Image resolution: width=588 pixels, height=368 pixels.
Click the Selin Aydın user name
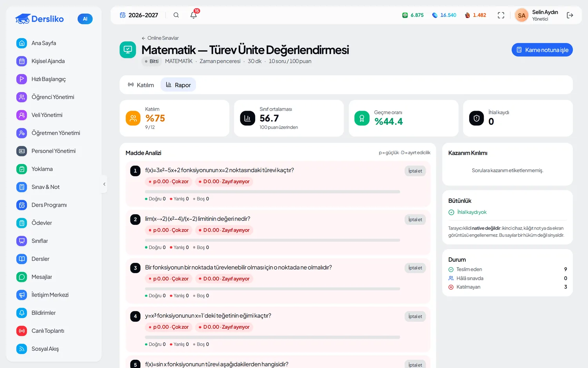coord(545,12)
